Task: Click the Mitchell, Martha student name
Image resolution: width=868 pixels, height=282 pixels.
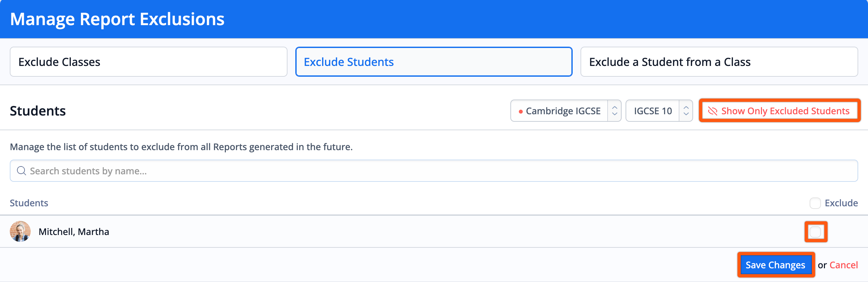Action: [x=74, y=232]
